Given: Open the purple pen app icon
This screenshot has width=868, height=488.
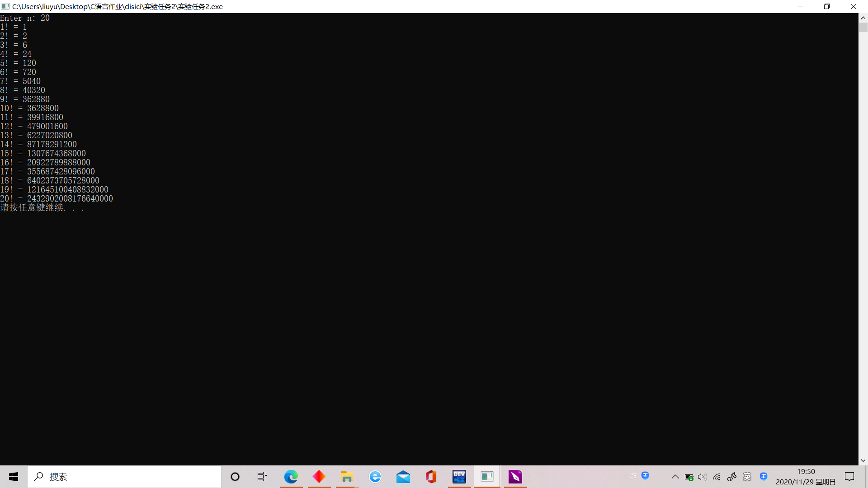Looking at the screenshot, I should coord(515,477).
